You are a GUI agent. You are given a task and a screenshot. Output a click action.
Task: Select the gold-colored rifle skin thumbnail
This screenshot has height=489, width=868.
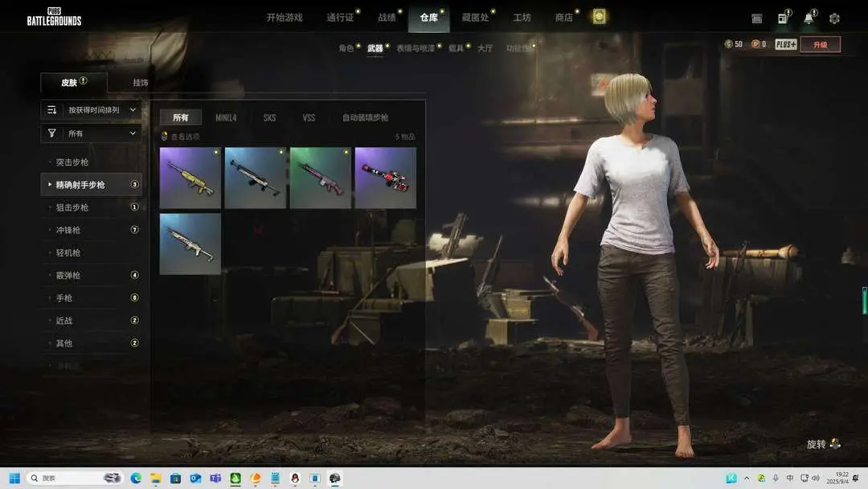point(190,178)
